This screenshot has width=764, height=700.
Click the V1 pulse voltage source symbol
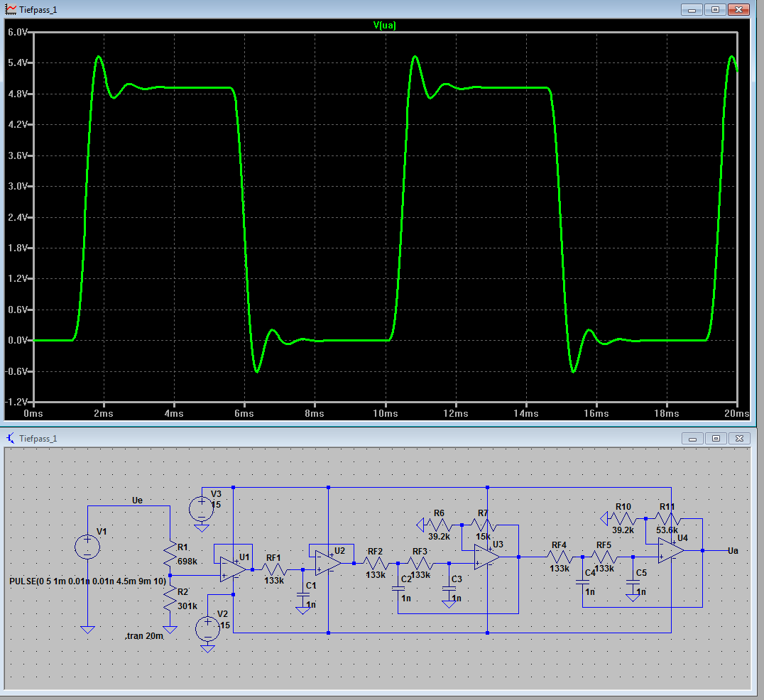pos(87,547)
